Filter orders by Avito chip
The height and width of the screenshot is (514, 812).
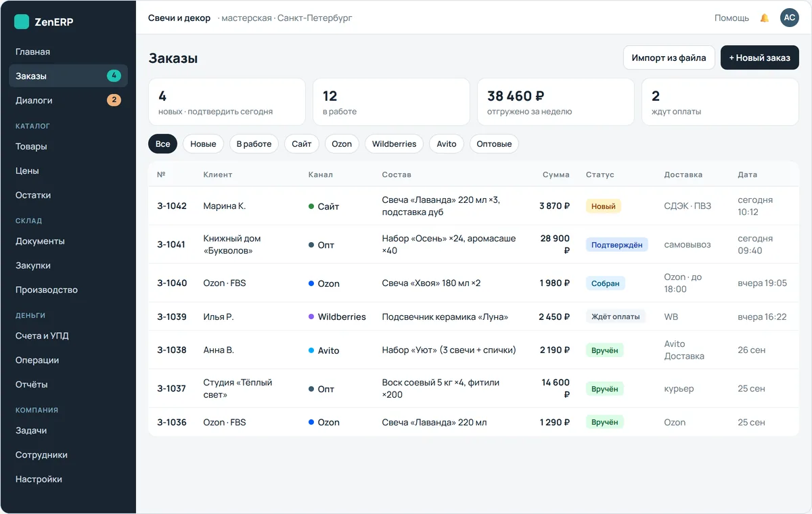[x=447, y=143]
